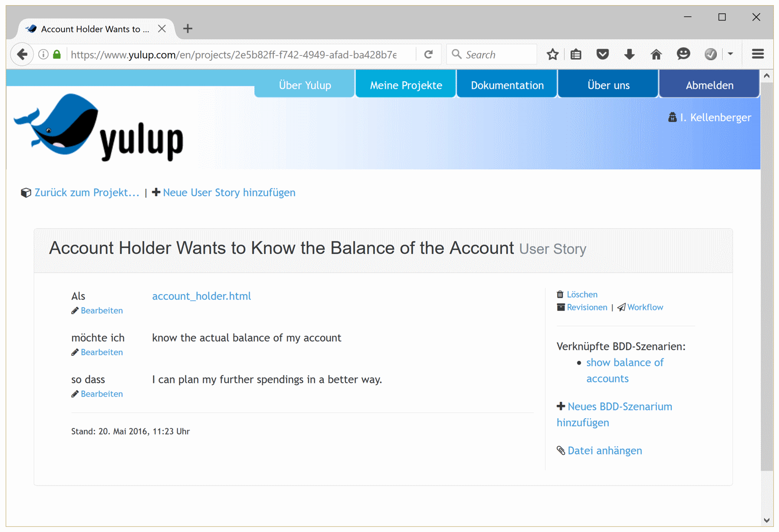Screen dimensions: 779x532
Task: Open the bookmarks list icon
Action: pyautogui.click(x=576, y=54)
